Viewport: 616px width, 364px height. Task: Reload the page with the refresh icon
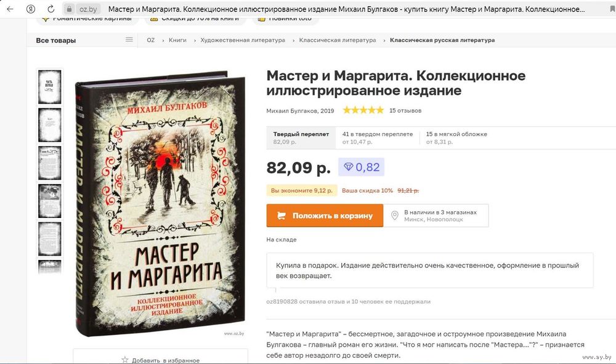pos(51,9)
